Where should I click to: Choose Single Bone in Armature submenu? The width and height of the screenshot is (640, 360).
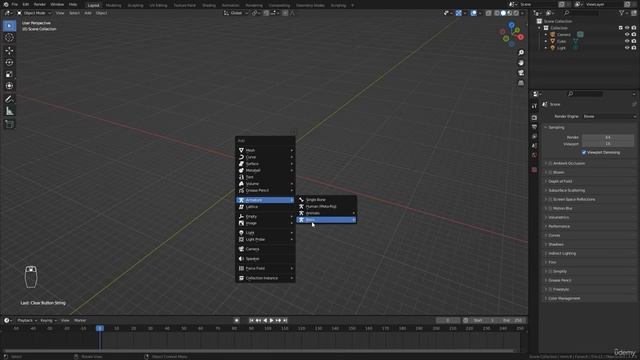pos(326,200)
